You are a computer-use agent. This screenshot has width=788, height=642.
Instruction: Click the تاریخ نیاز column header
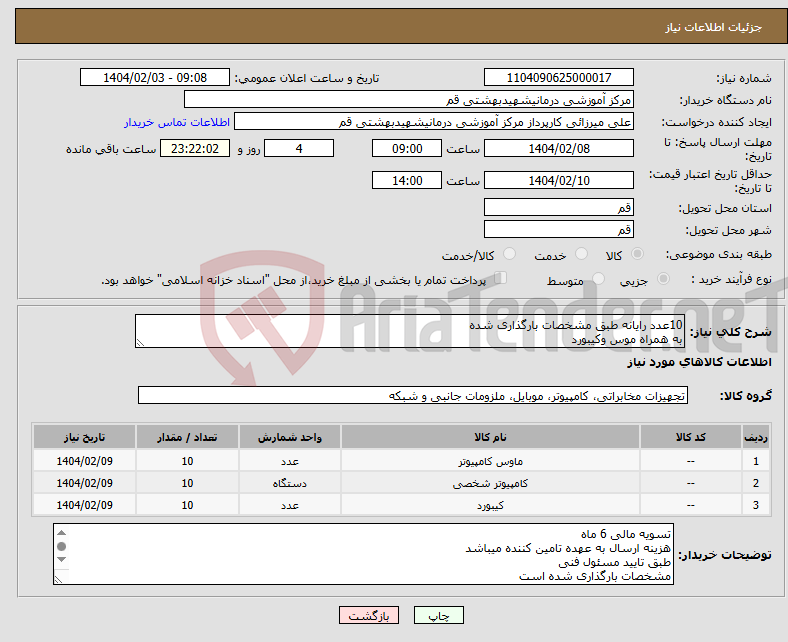[x=84, y=437]
